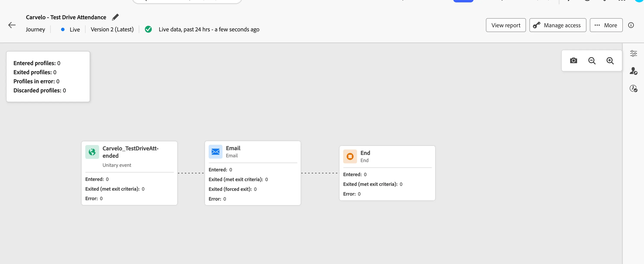Click Profiles in error: 0 line

(36, 81)
